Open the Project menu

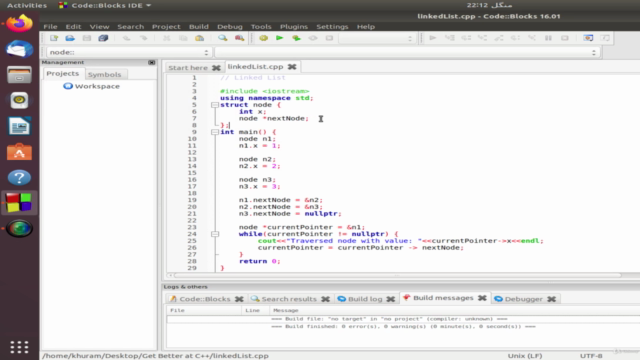(x=166, y=27)
